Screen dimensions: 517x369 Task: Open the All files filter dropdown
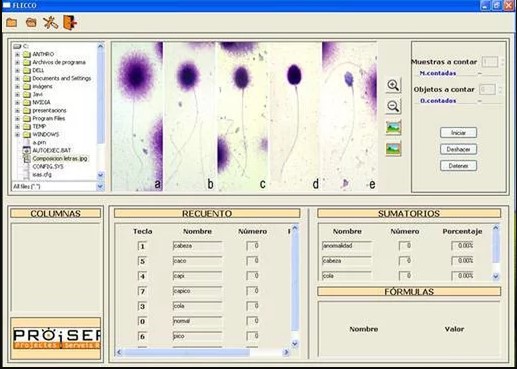[x=100, y=186]
